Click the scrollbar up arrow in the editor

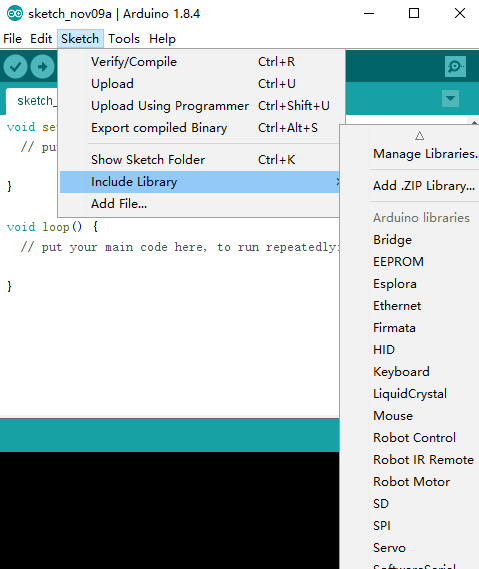(474, 122)
